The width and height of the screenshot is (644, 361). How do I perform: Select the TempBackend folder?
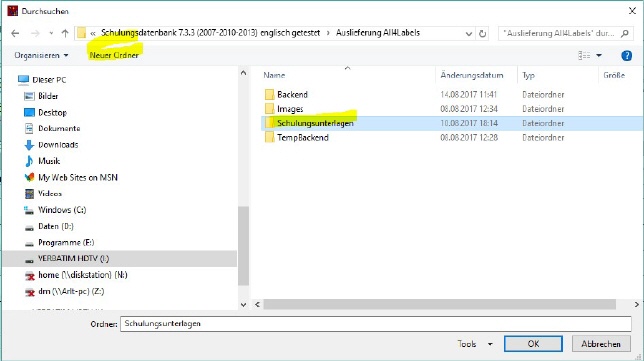tap(303, 138)
